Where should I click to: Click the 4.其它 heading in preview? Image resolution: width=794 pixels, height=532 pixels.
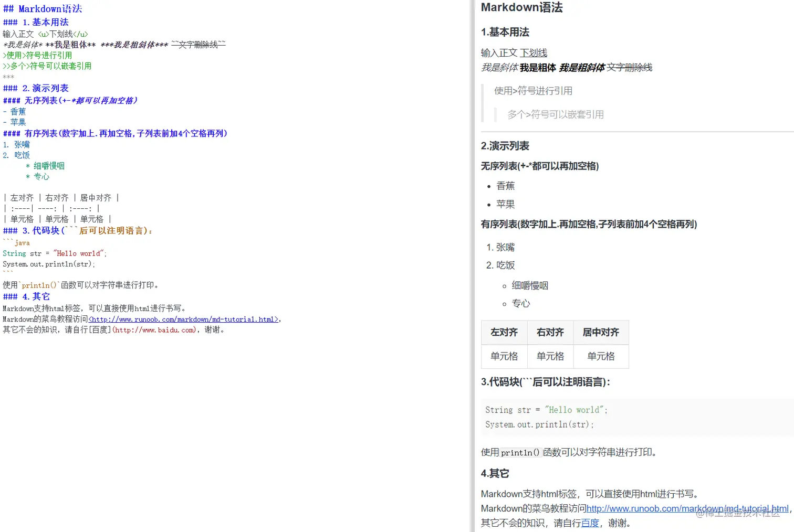click(x=495, y=473)
